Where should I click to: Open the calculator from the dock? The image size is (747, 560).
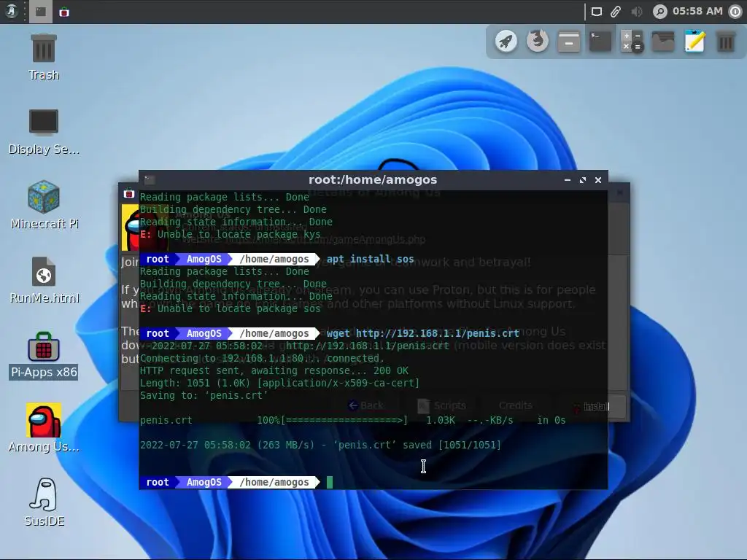point(632,42)
